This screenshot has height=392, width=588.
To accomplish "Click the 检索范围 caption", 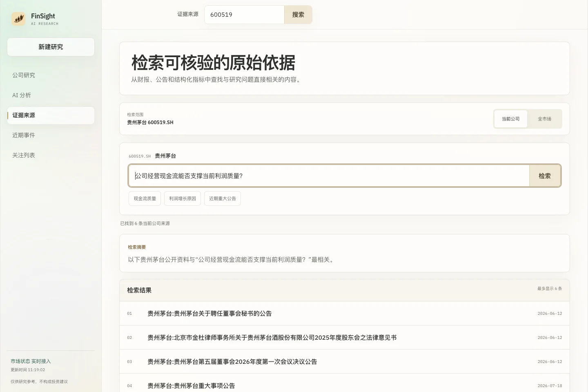I will (135, 115).
